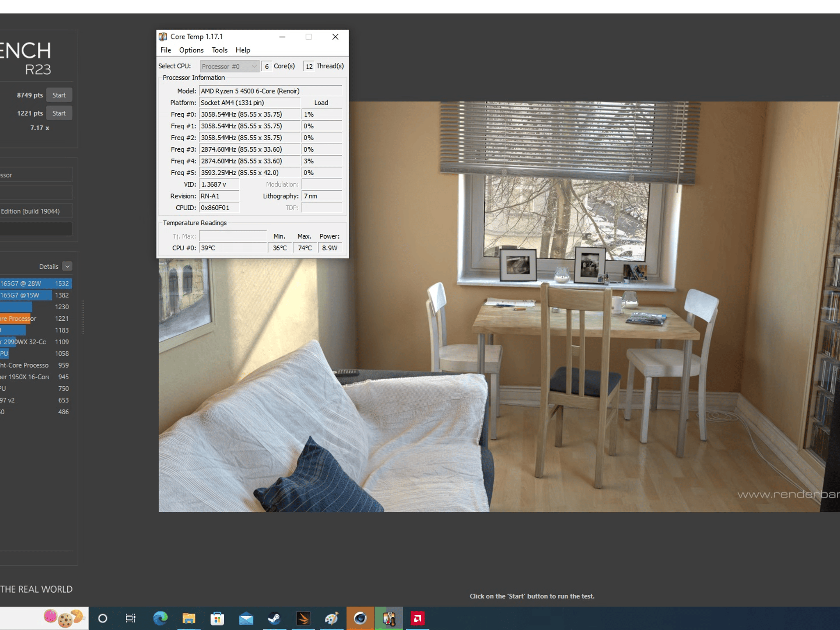
Task: Open Mail app from the taskbar
Action: (x=246, y=618)
